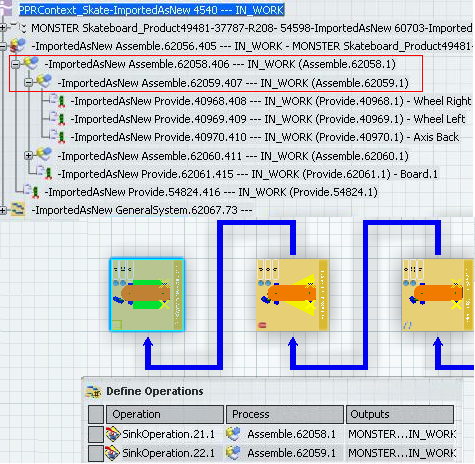This screenshot has width=475, height=464.
Task: Click the GeneralSystem.62067.73 icon
Action: click(x=17, y=210)
